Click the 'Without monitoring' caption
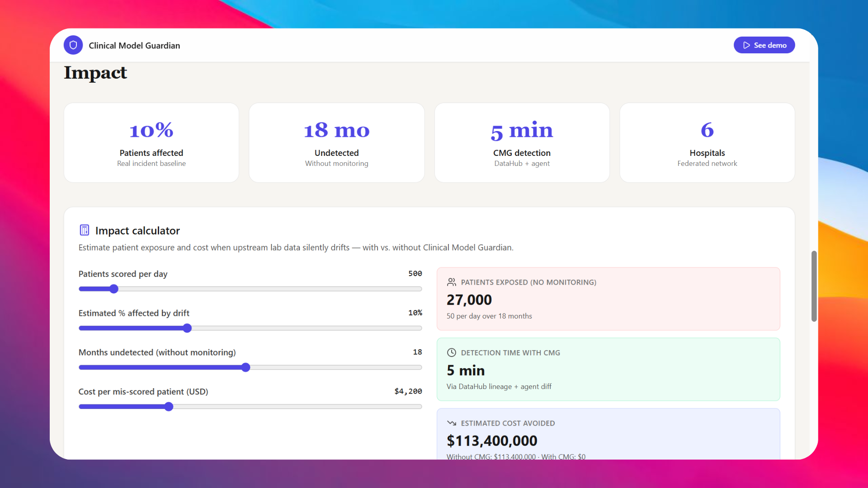This screenshot has width=868, height=488. [x=337, y=164]
